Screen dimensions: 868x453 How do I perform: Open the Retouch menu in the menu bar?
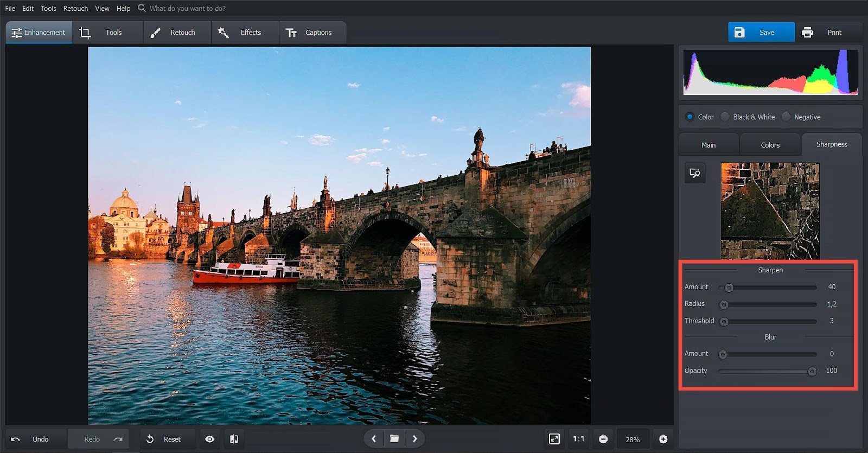75,8
